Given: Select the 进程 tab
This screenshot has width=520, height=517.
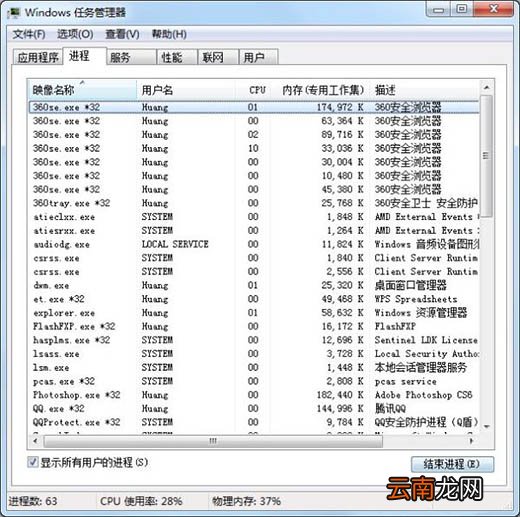Looking at the screenshot, I should pyautogui.click(x=84, y=56).
